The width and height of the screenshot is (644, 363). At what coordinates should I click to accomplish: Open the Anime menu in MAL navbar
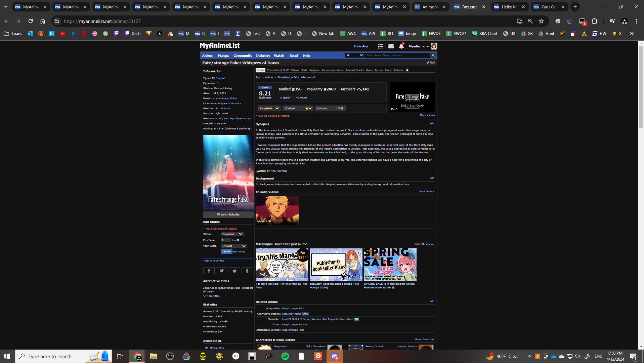pyautogui.click(x=207, y=56)
